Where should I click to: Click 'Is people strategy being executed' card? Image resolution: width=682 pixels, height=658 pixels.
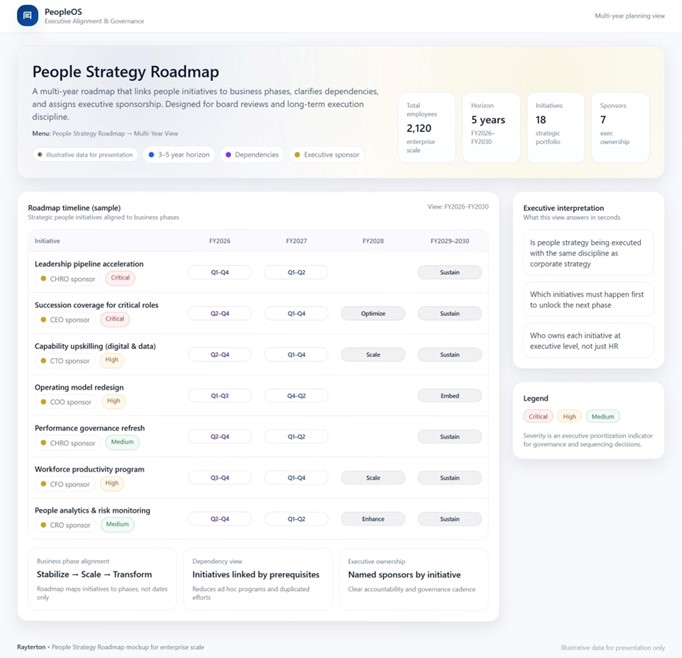coord(588,253)
